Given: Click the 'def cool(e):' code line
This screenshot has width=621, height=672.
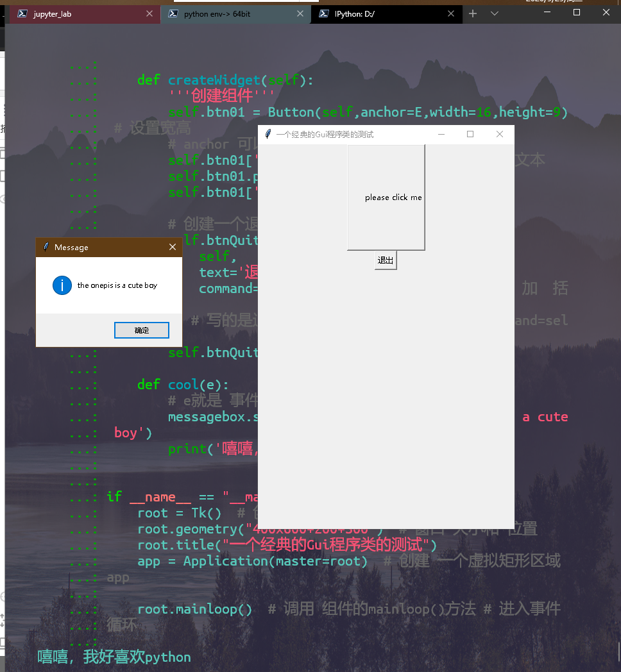Looking at the screenshot, I should coord(183,385).
